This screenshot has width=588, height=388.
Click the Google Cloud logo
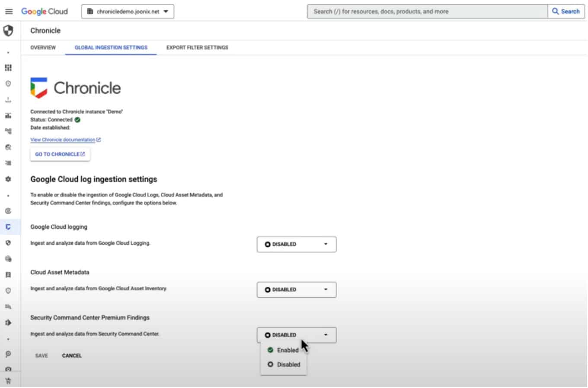click(x=45, y=11)
